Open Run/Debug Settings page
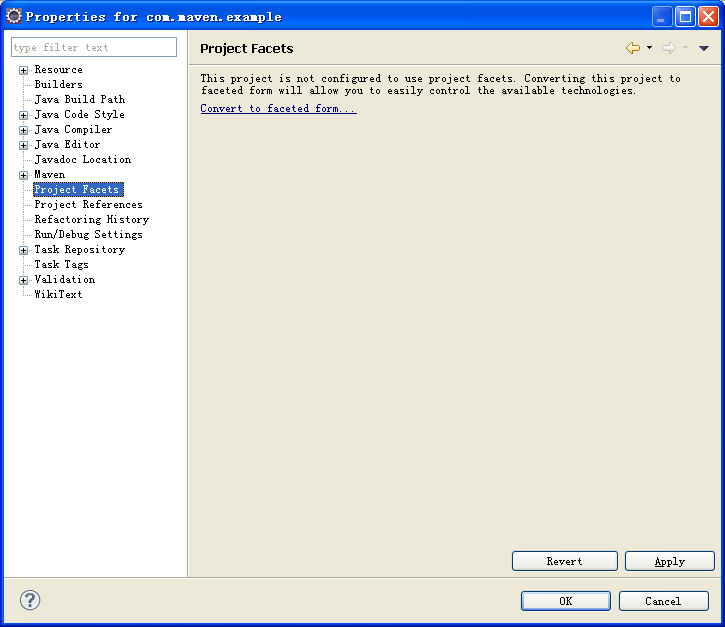The image size is (725, 627). pos(89,234)
